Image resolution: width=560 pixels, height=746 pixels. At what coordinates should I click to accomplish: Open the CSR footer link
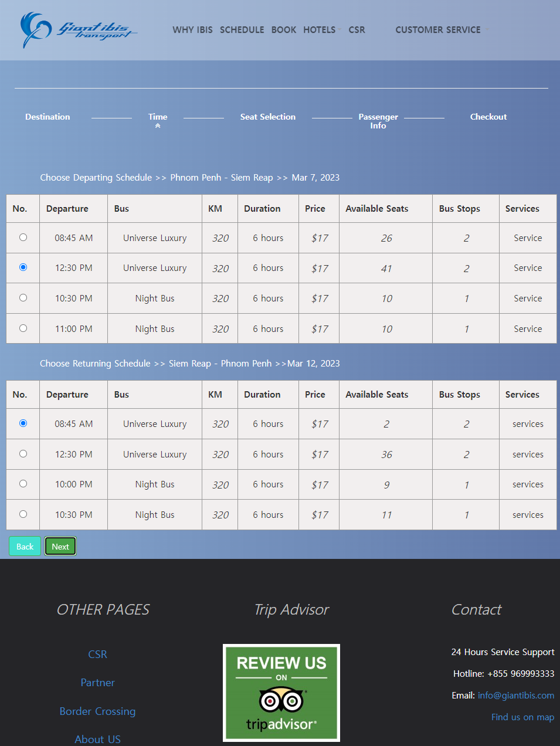coord(97,655)
